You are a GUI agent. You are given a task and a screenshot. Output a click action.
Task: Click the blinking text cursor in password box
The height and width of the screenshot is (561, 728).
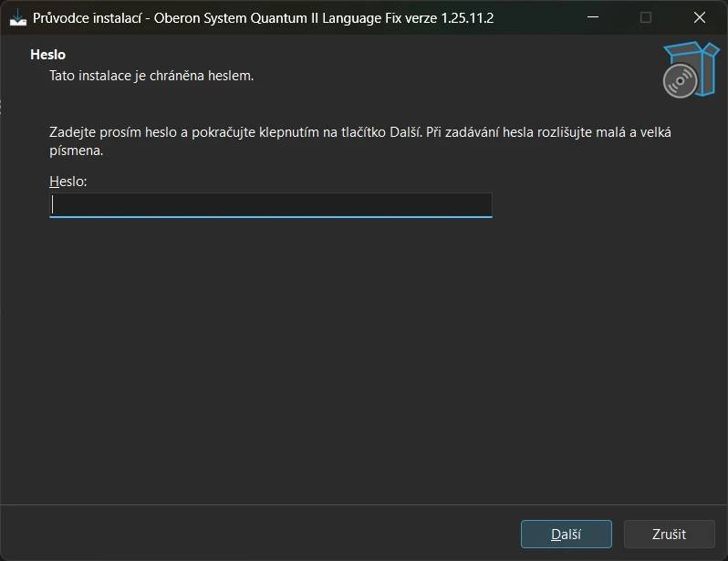53,205
